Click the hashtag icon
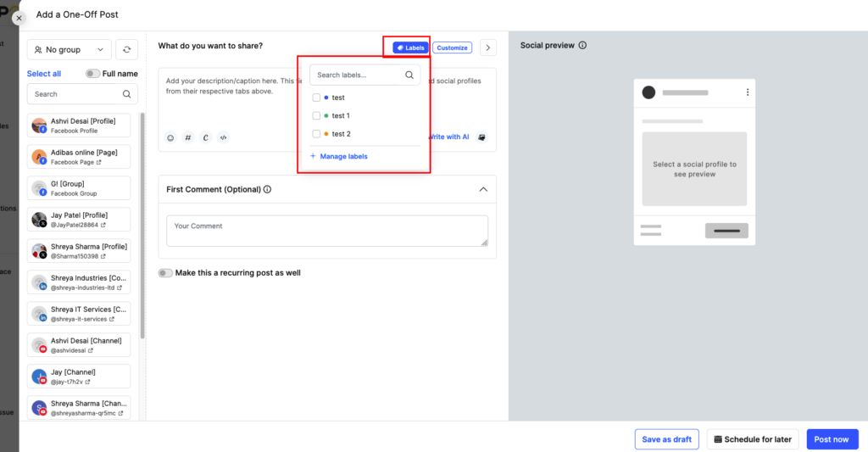This screenshot has height=452, width=868. pyautogui.click(x=187, y=137)
